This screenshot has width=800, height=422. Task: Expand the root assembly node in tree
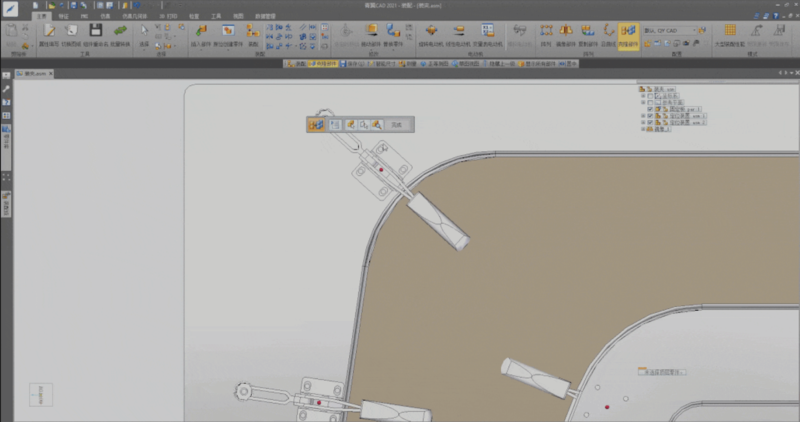tap(640, 90)
